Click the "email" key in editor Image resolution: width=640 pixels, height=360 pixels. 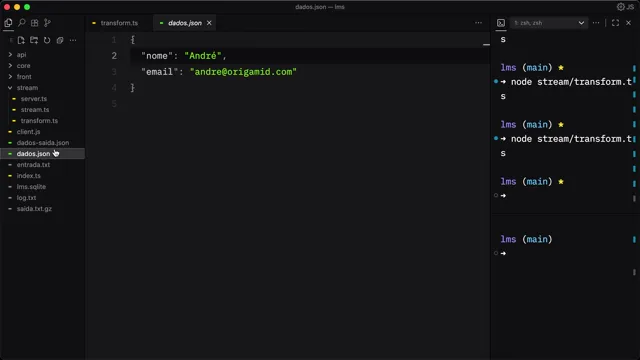(x=160, y=72)
